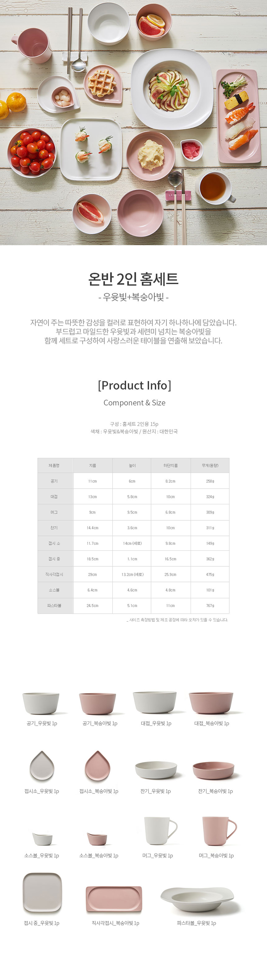
Task: Click the white 머그_우윳빛 mug image
Action: point(160,831)
